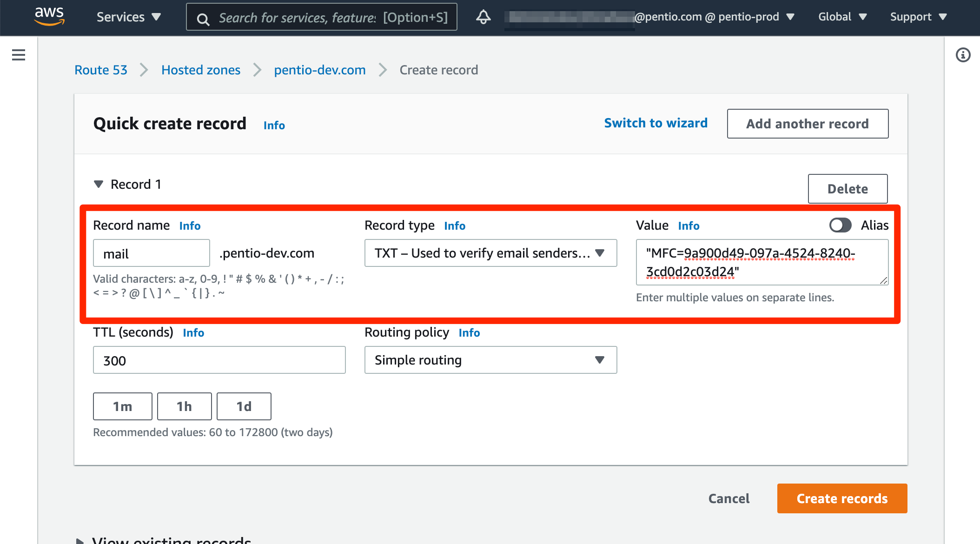Go to Hosted zones breadcrumb
This screenshot has width=980, height=544.
tap(201, 70)
